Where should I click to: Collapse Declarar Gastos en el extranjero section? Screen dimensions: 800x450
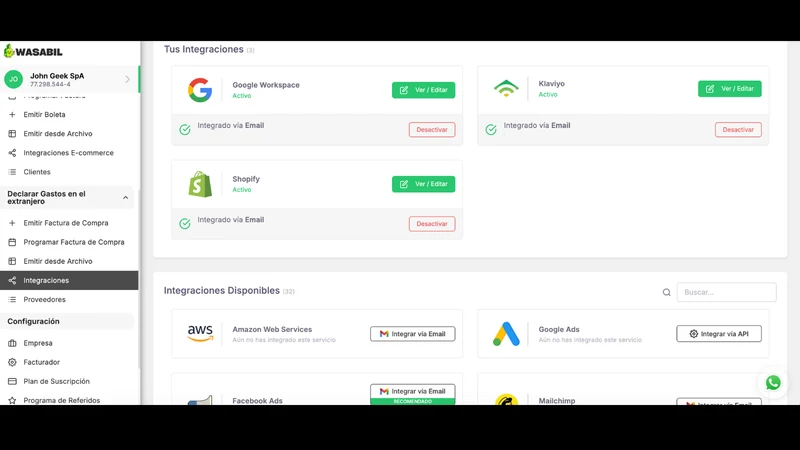(x=126, y=197)
